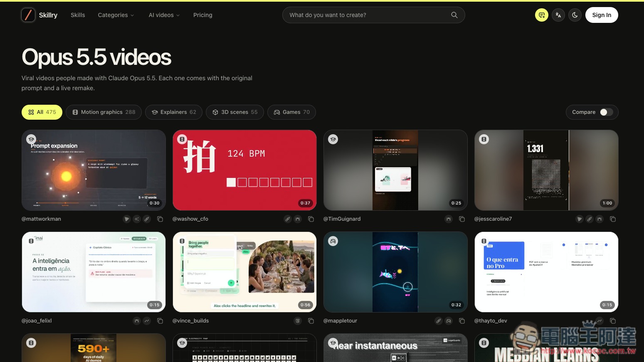
Task: Click the Skillry brand name
Action: [x=48, y=15]
